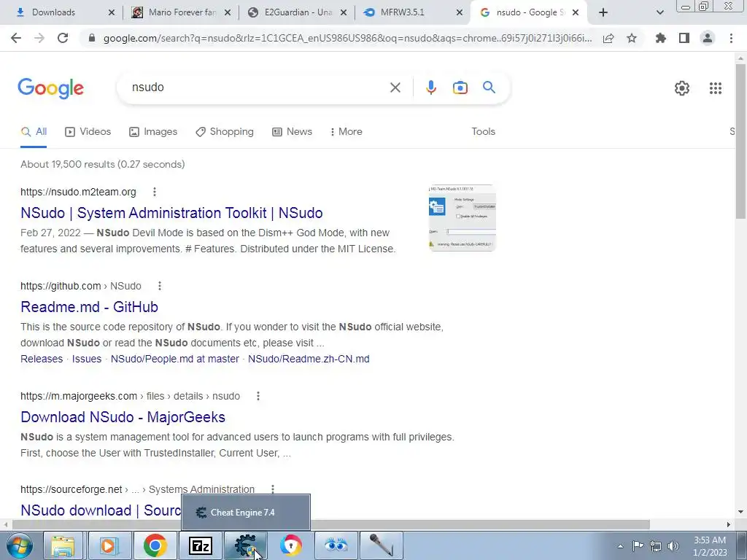Open options dots for sourceforge result

tap(273, 489)
